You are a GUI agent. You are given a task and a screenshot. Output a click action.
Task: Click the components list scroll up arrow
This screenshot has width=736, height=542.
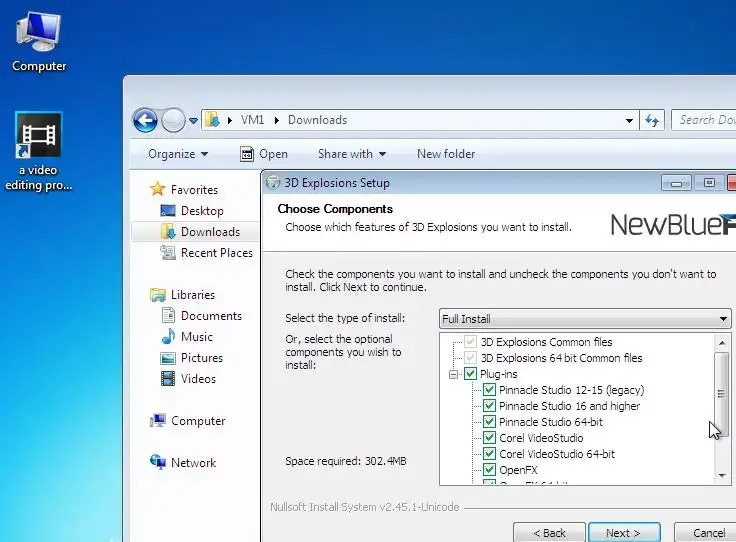coord(722,343)
